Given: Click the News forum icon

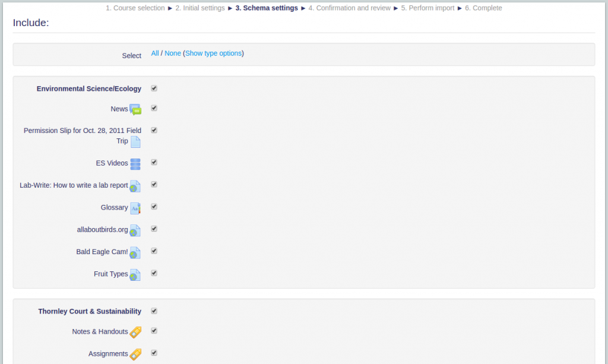Looking at the screenshot, I should tap(135, 110).
